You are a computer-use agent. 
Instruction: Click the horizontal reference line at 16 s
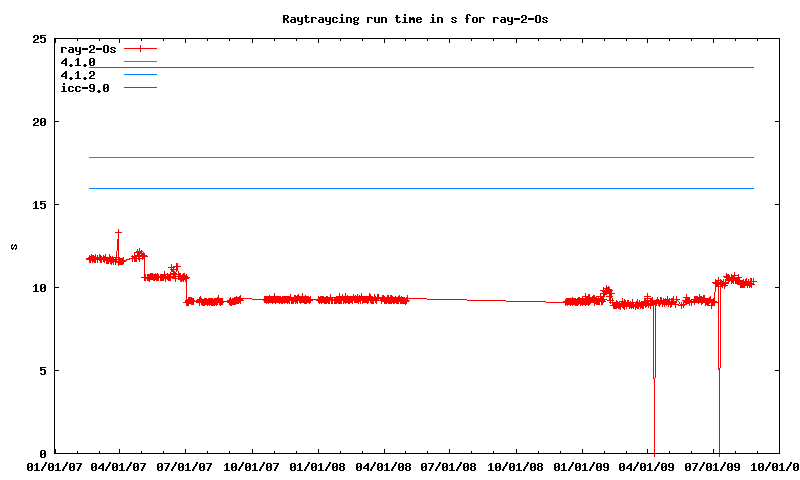tap(420, 188)
